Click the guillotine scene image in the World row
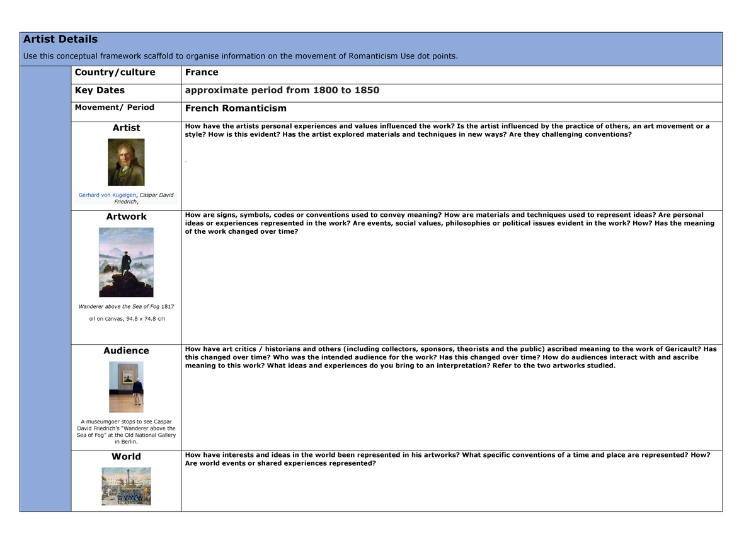The height and width of the screenshot is (535, 756). [127, 486]
